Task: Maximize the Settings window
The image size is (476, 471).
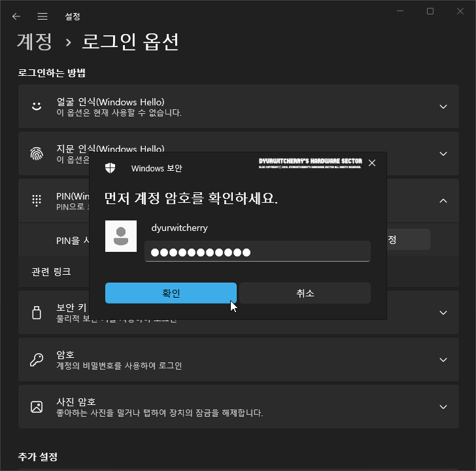Action: [x=430, y=11]
